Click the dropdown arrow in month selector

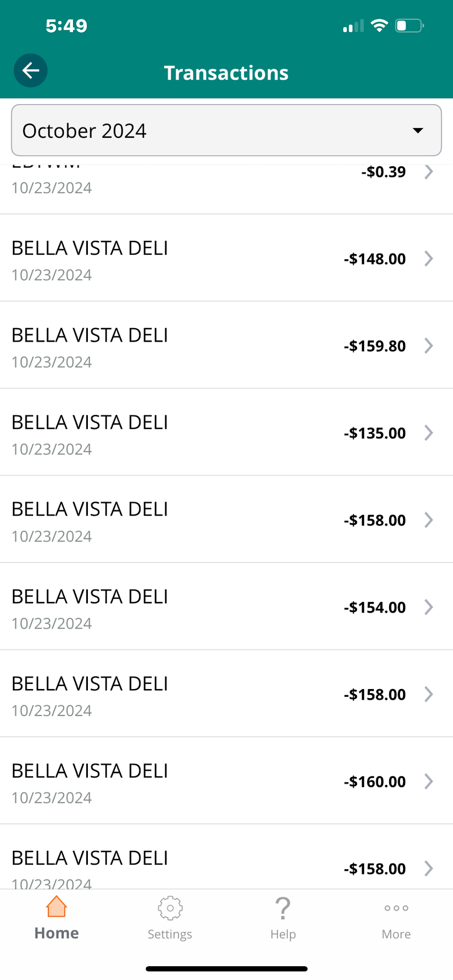tap(418, 130)
